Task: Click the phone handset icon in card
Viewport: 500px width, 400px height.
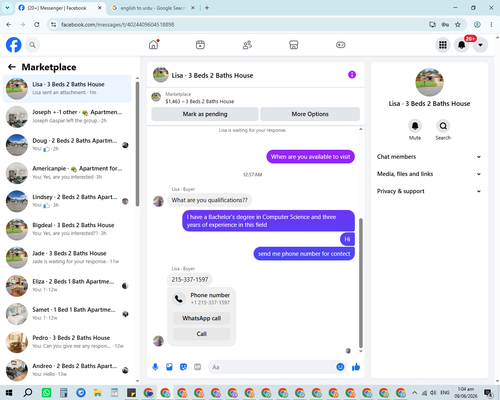Action: 179,299
